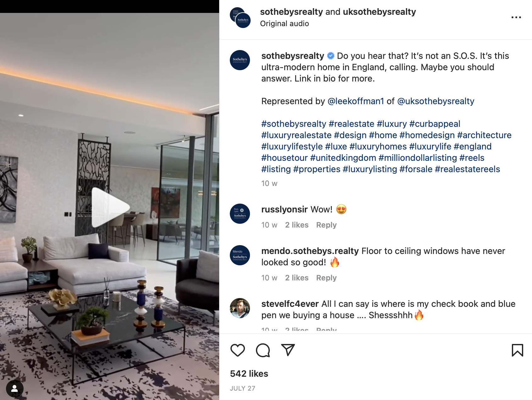Open the sothebysrealty profile avatar beside the caption
Image resolution: width=532 pixels, height=400 pixels.
tap(240, 60)
